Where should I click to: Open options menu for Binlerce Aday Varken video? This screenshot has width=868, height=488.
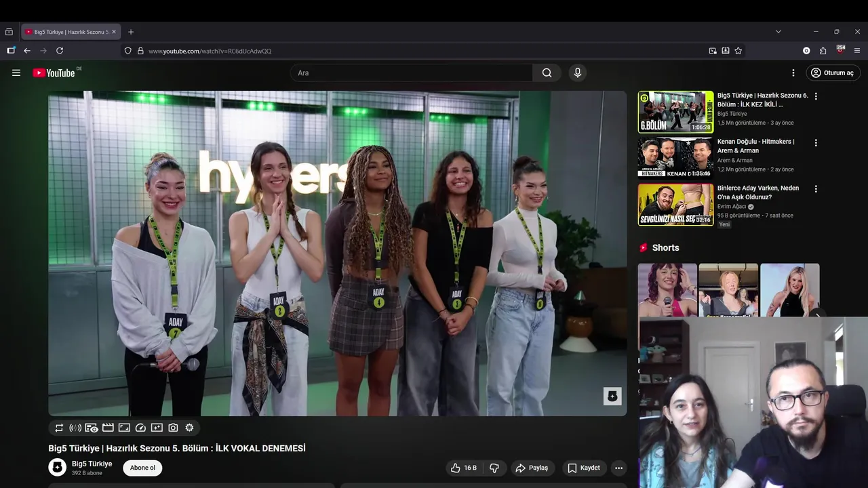tap(816, 189)
